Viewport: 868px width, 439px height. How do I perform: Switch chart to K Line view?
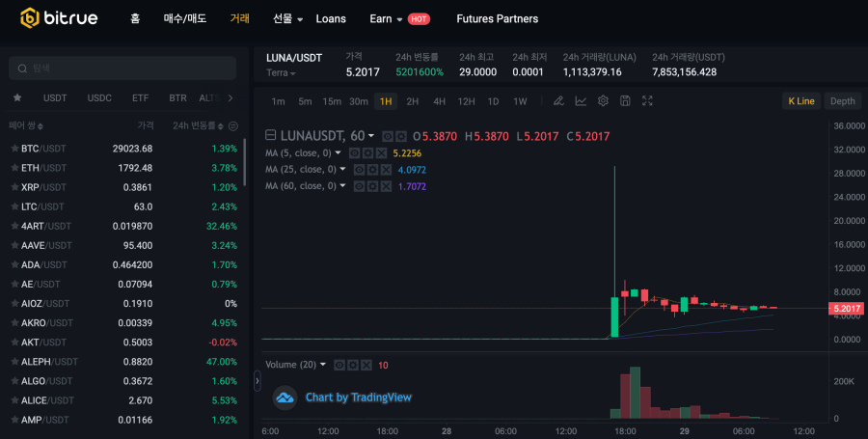[x=801, y=101]
